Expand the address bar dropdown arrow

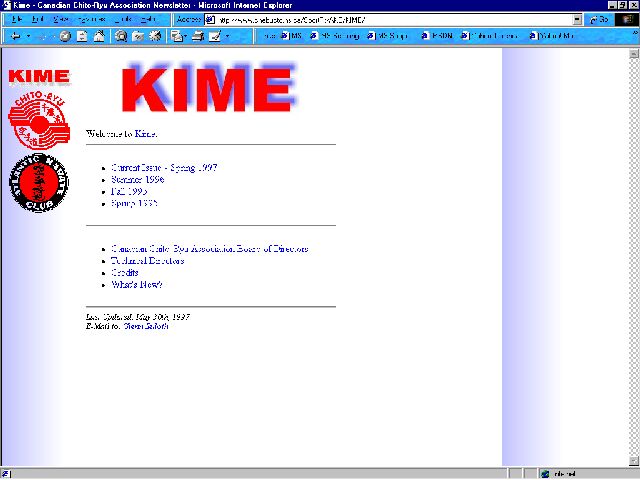(578, 19)
